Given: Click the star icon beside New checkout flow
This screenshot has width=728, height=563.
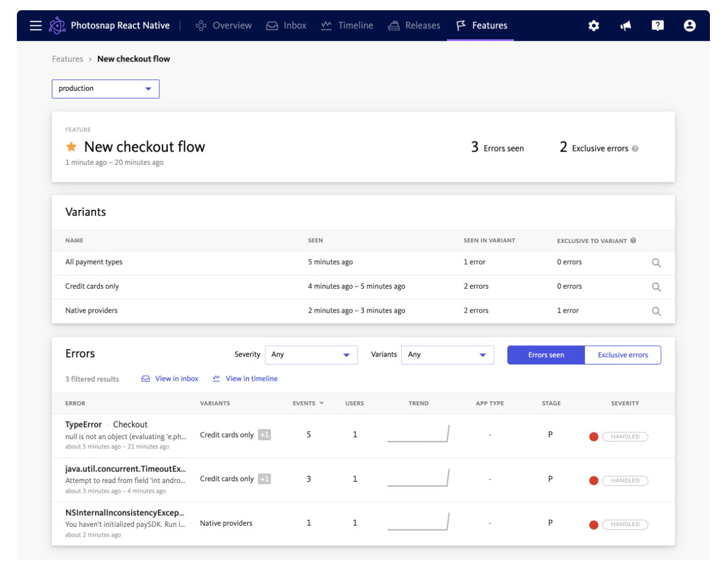Looking at the screenshot, I should pyautogui.click(x=71, y=146).
